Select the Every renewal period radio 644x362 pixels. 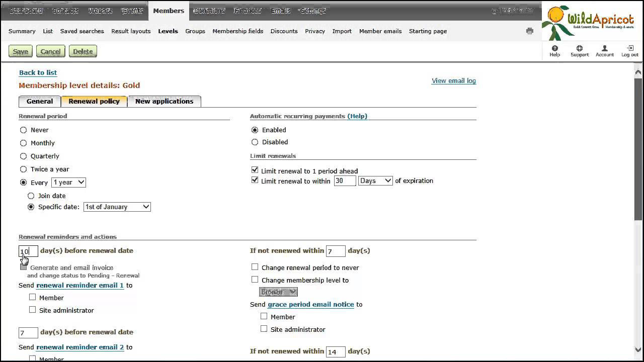point(23,183)
